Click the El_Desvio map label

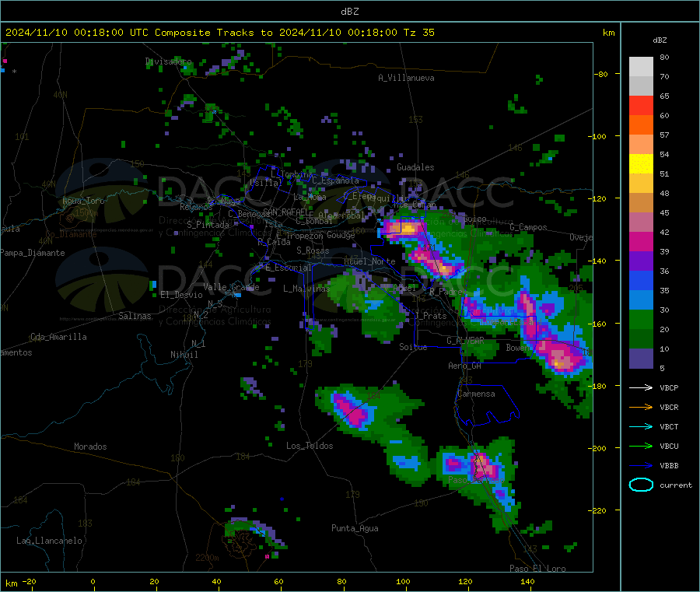181,295
